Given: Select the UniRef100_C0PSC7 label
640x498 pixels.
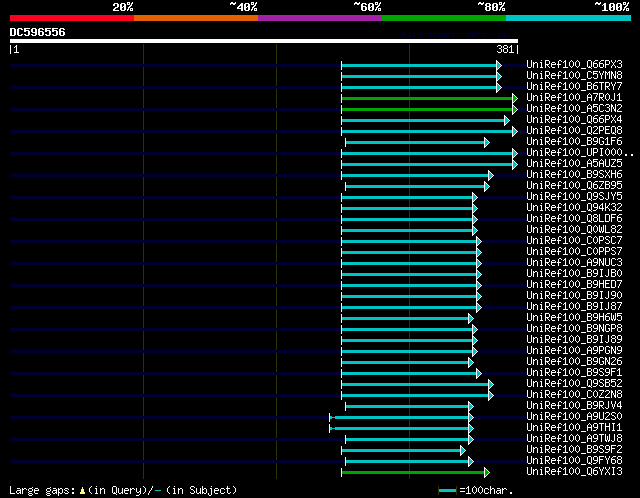Looking at the screenshot, I should (574, 240).
